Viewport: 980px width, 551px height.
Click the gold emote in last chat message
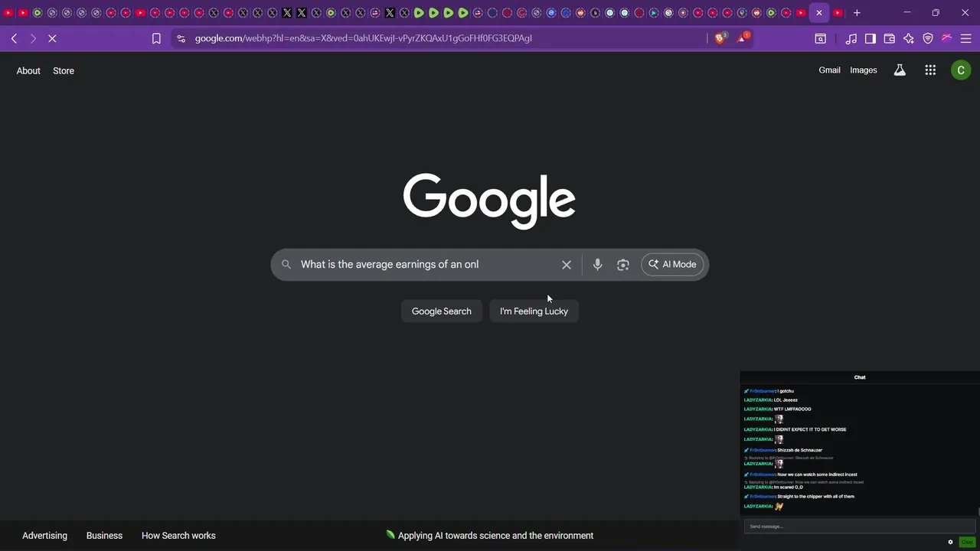pyautogui.click(x=779, y=506)
